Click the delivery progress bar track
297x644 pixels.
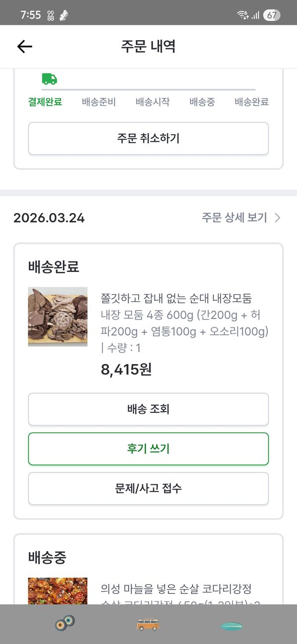158,90
